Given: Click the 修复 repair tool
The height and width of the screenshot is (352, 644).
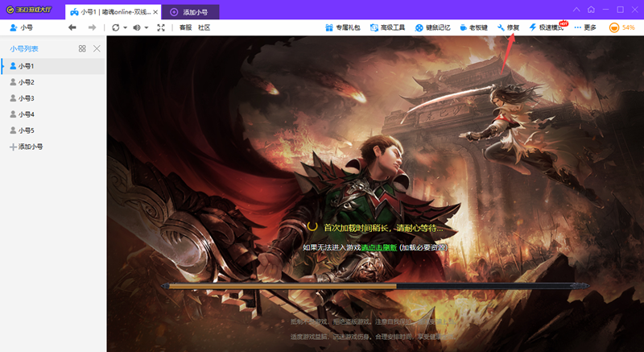Looking at the screenshot, I should tap(509, 27).
